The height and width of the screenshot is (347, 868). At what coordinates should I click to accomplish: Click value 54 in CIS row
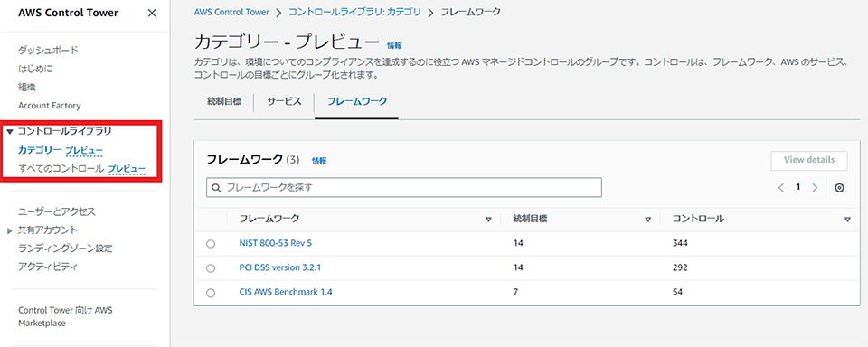[x=677, y=292]
